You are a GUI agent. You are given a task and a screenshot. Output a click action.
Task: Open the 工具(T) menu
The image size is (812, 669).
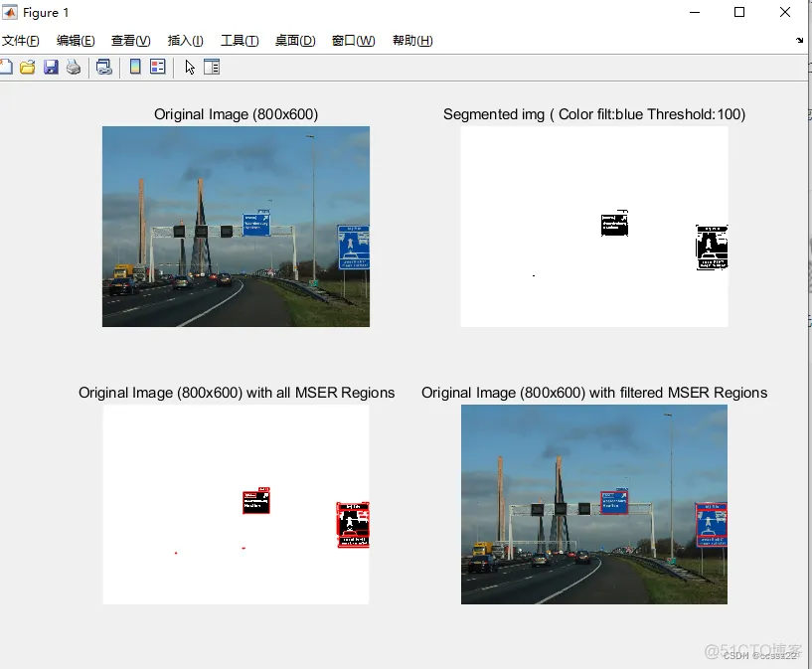(x=240, y=41)
